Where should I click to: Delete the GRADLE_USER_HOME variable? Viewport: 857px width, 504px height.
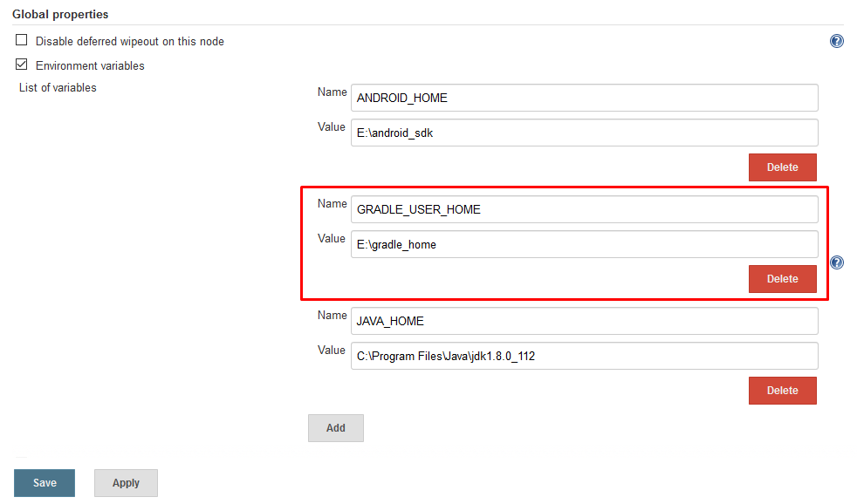point(782,278)
